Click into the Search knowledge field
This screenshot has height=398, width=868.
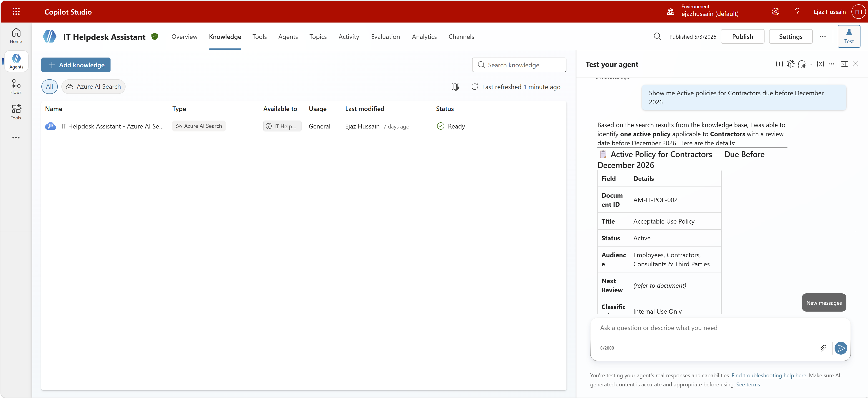tap(519, 65)
